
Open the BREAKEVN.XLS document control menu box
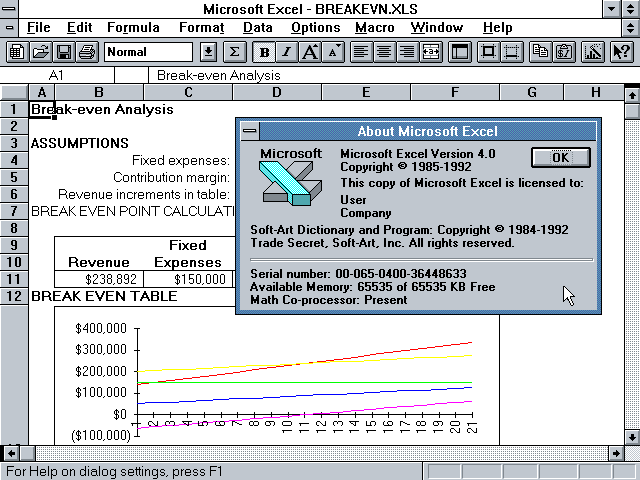coord(9,28)
